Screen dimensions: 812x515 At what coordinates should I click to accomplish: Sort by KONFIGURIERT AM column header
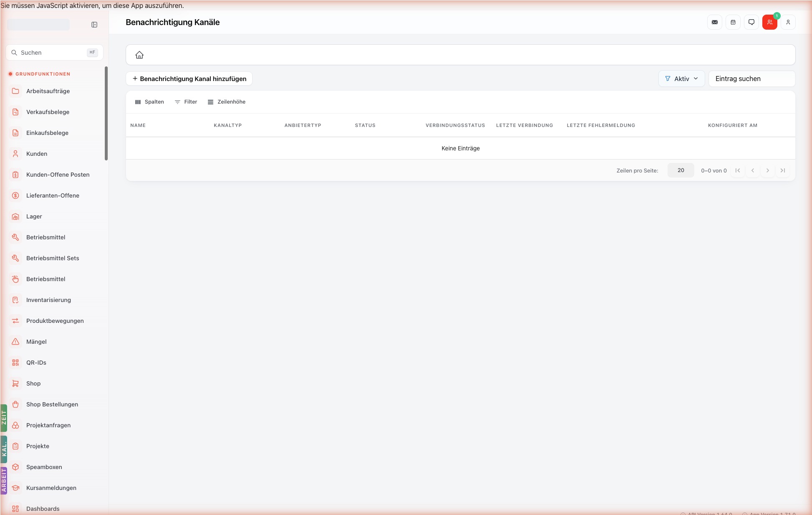[x=732, y=125]
